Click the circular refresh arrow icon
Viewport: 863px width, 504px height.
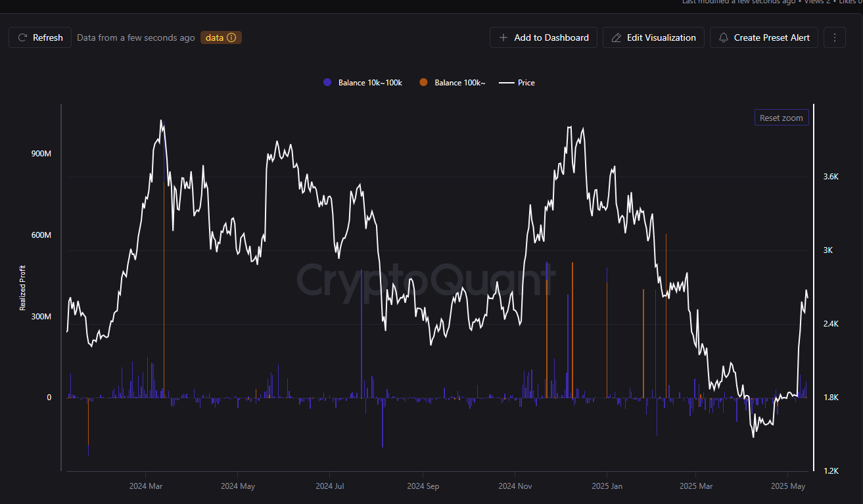point(22,37)
